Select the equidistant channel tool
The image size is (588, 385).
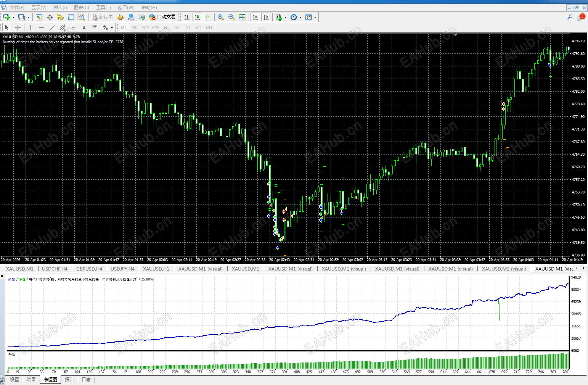click(63, 27)
